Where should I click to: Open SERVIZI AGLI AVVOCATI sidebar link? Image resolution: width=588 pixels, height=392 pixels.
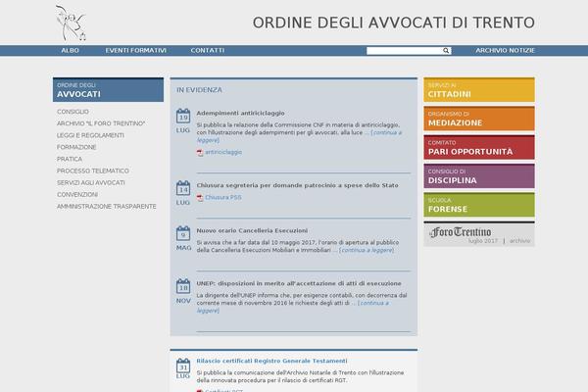91,182
